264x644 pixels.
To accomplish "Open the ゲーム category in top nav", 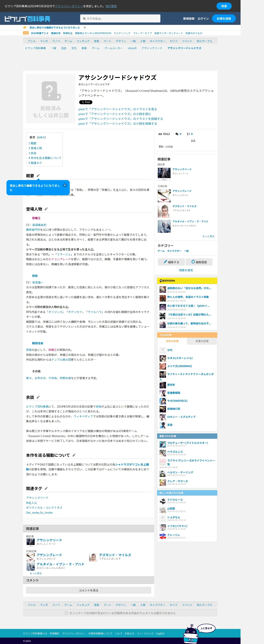I will pyautogui.click(x=68, y=41).
